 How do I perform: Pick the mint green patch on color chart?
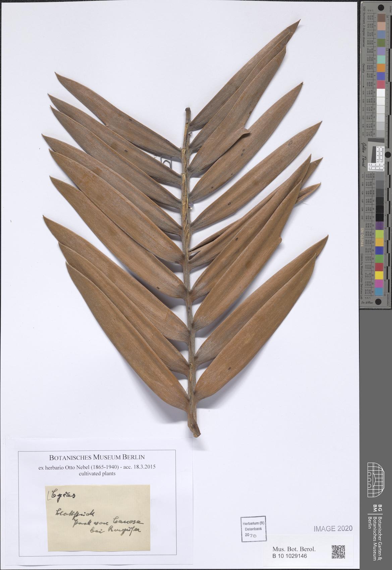click(x=382, y=59)
